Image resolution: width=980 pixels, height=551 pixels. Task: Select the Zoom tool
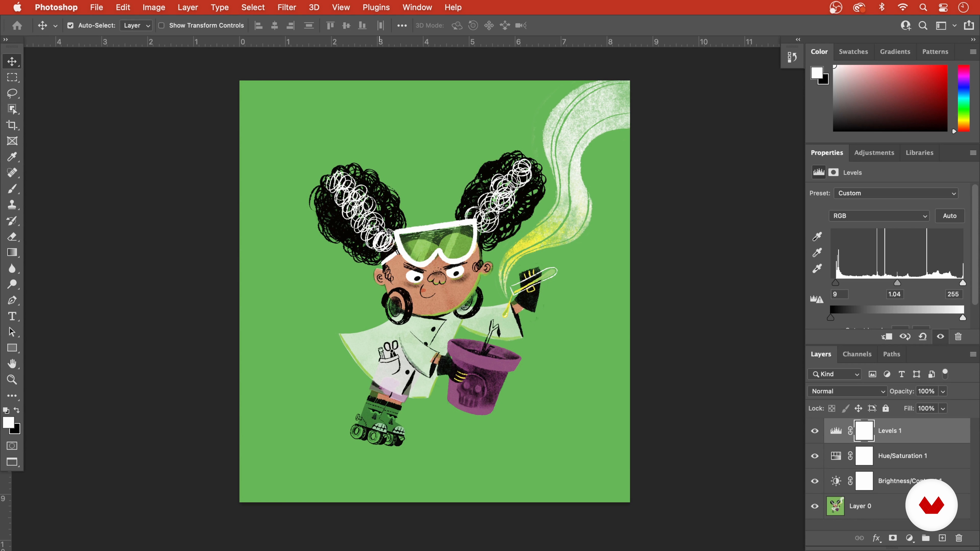(x=12, y=380)
